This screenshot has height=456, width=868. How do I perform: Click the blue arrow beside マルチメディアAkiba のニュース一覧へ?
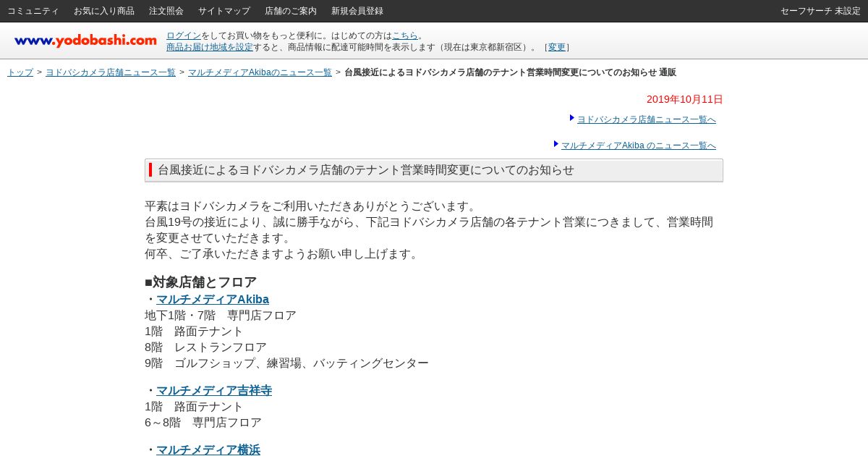click(x=556, y=144)
